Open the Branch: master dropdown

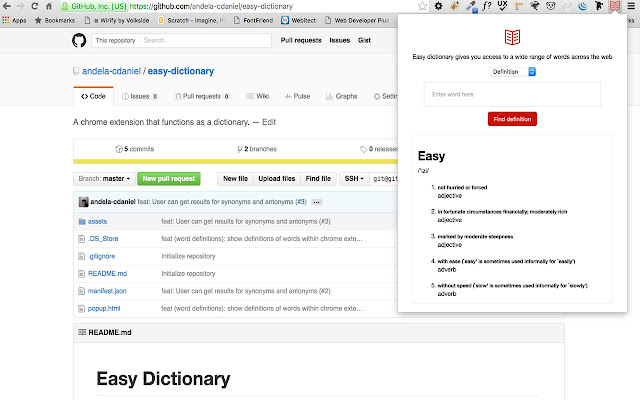point(104,179)
